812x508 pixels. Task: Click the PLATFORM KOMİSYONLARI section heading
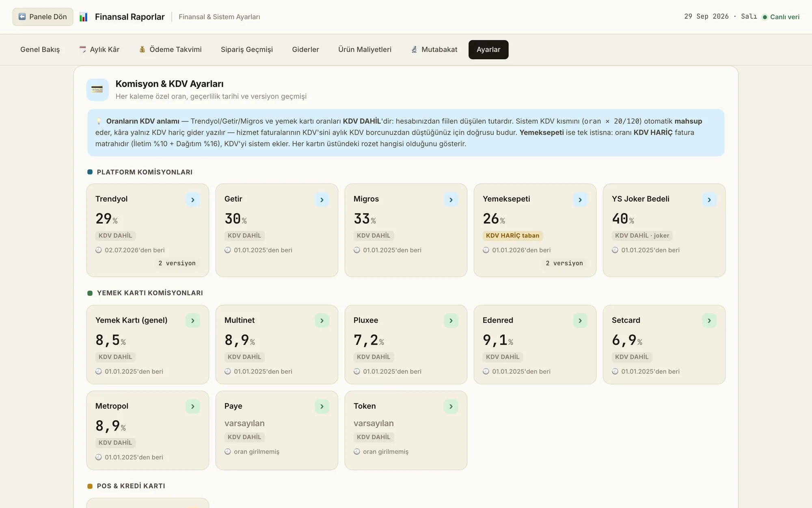pyautogui.click(x=145, y=172)
